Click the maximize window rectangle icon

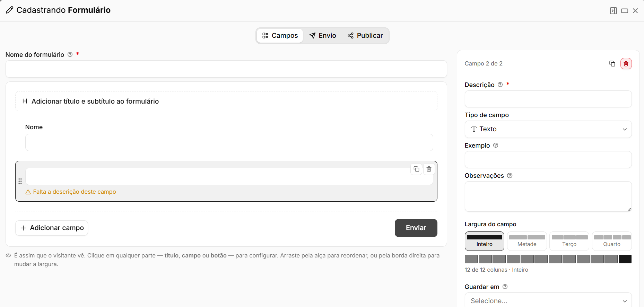(625, 11)
